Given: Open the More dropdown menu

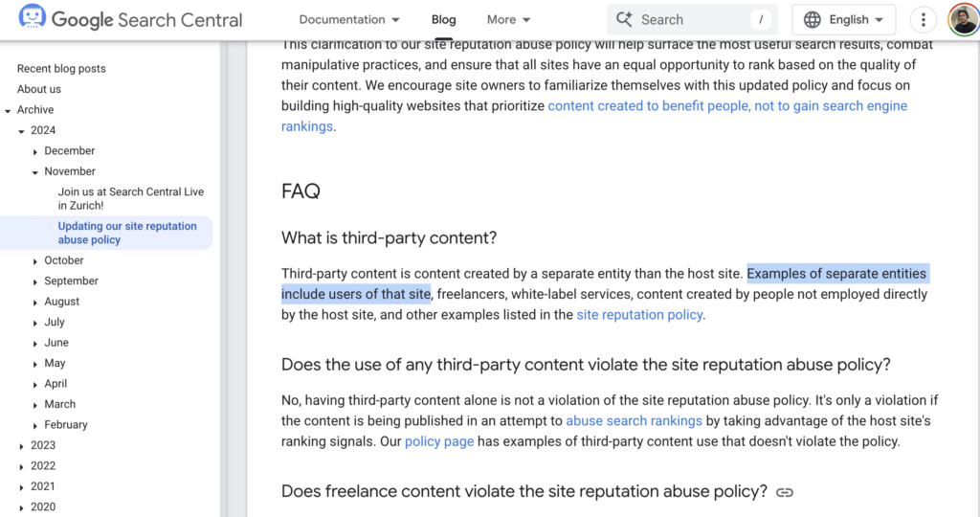Looking at the screenshot, I should click(x=508, y=19).
